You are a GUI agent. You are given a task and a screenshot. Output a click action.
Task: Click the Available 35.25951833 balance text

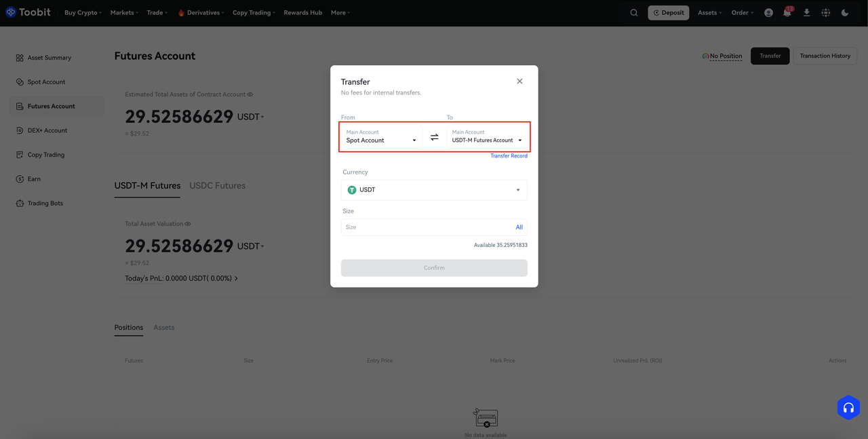(500, 245)
